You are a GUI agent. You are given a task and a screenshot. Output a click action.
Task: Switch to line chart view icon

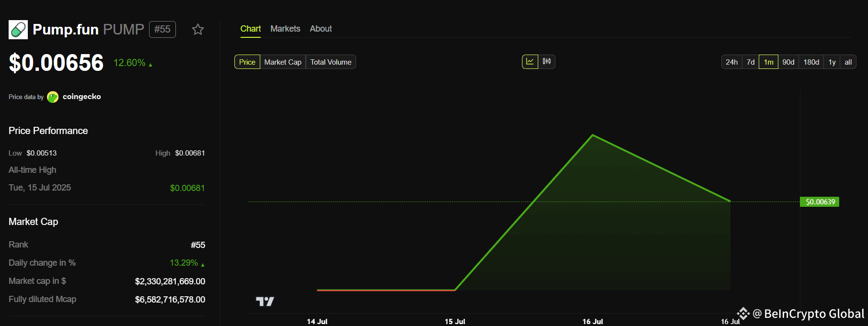[530, 61]
